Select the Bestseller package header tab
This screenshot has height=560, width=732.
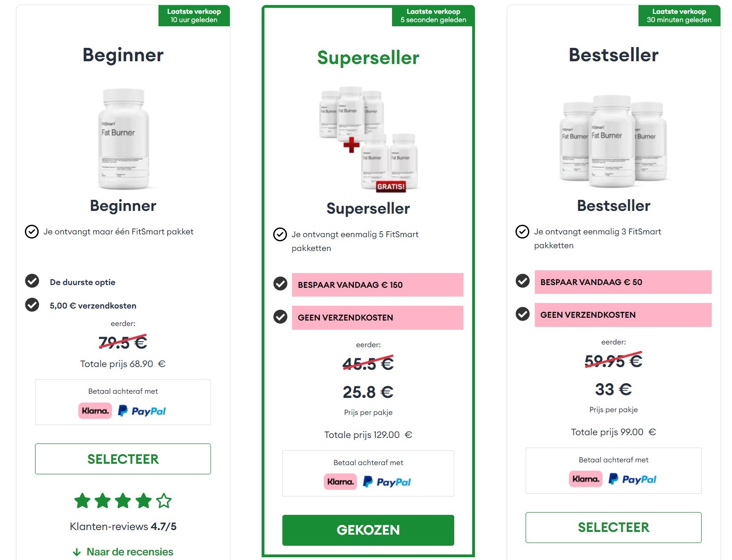point(613,55)
